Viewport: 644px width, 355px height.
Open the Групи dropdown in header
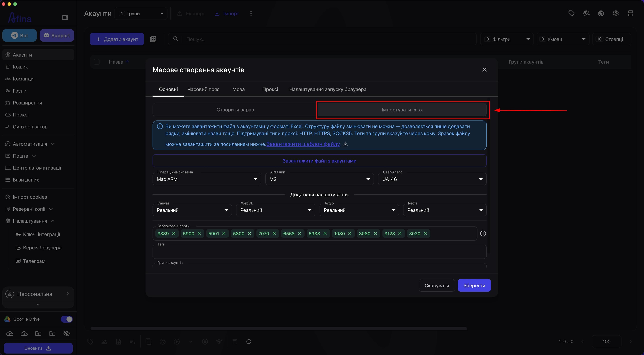tap(141, 14)
